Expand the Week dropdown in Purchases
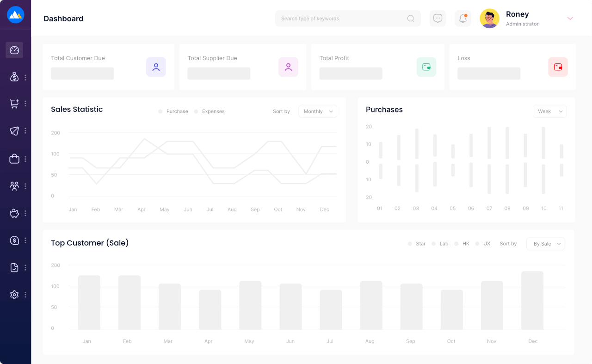The image size is (592, 364). coord(549,111)
